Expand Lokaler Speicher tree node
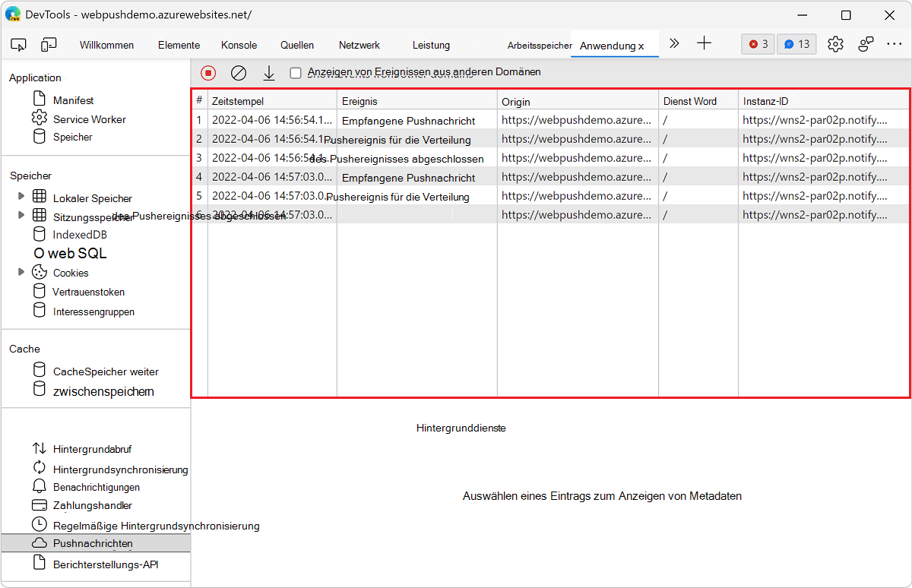Viewport: 912px width, 588px height. (21, 197)
